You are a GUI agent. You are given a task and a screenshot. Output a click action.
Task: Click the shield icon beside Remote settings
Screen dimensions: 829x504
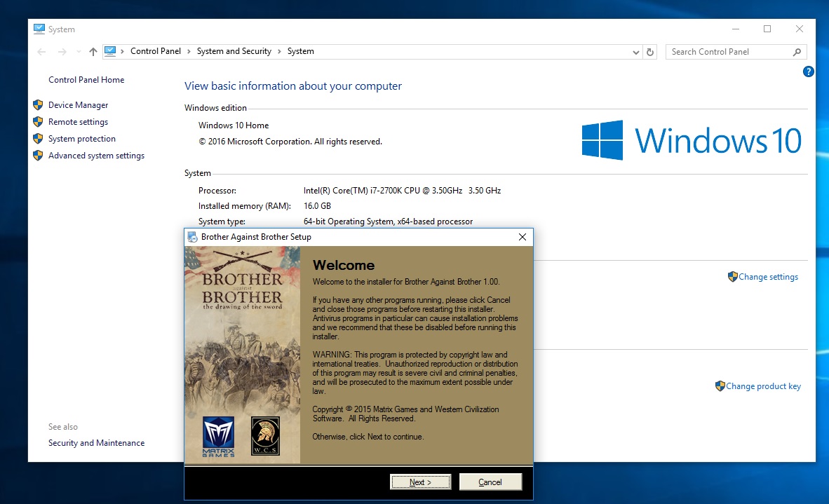tap(38, 121)
